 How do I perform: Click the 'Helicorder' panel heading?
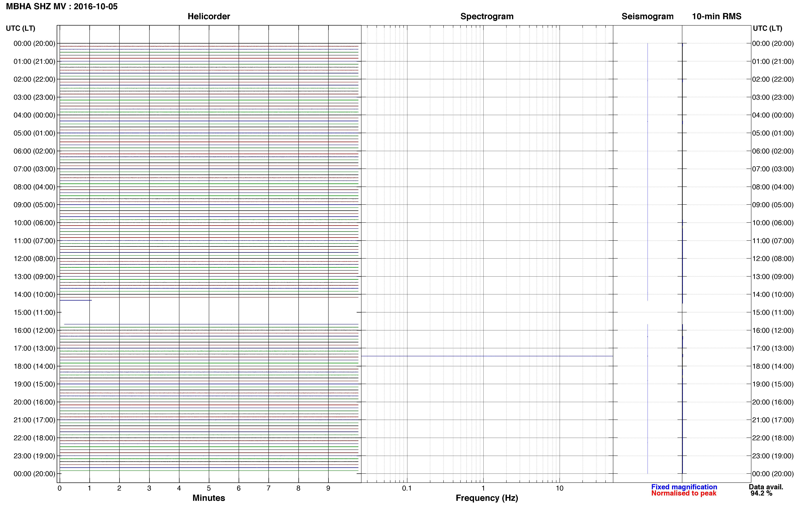[x=209, y=16]
